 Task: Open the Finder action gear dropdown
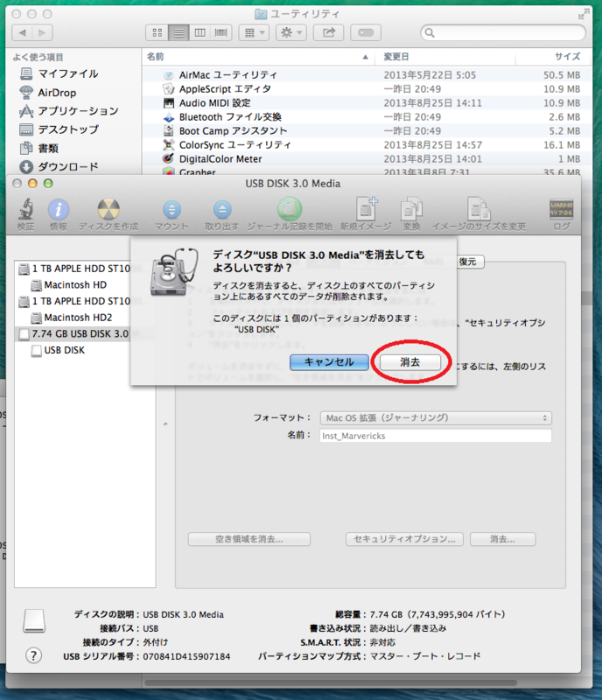[x=291, y=32]
